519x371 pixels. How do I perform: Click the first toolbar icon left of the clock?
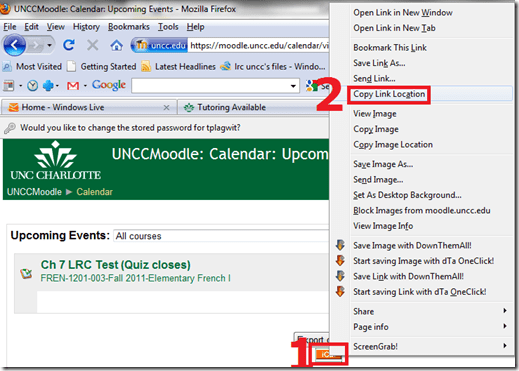9,86
